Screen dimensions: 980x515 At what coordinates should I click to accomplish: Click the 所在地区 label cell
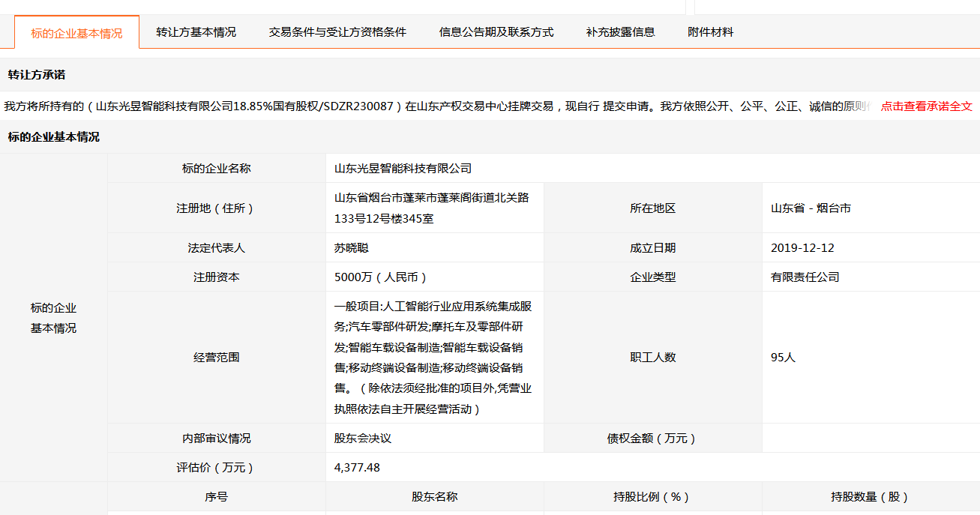(x=653, y=208)
